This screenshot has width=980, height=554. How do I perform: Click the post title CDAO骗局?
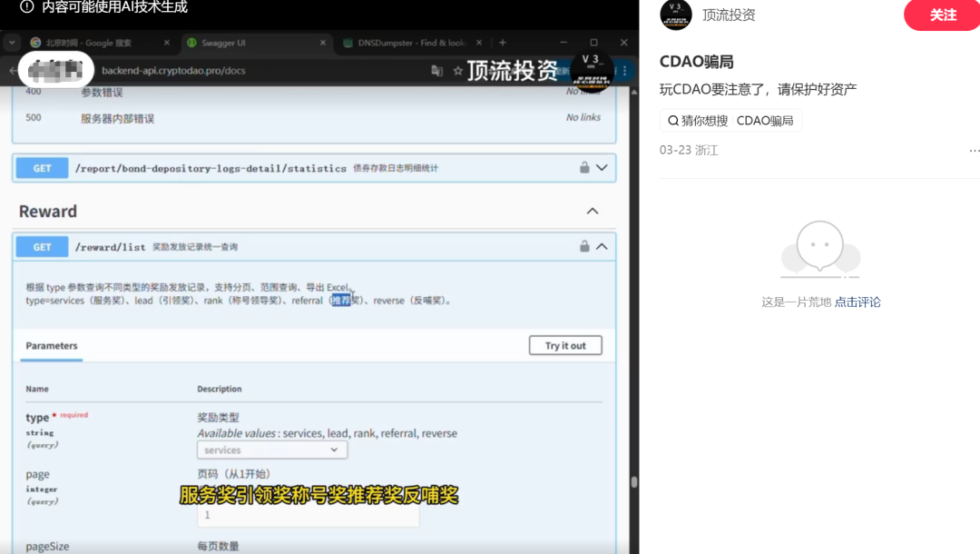pyautogui.click(x=696, y=62)
